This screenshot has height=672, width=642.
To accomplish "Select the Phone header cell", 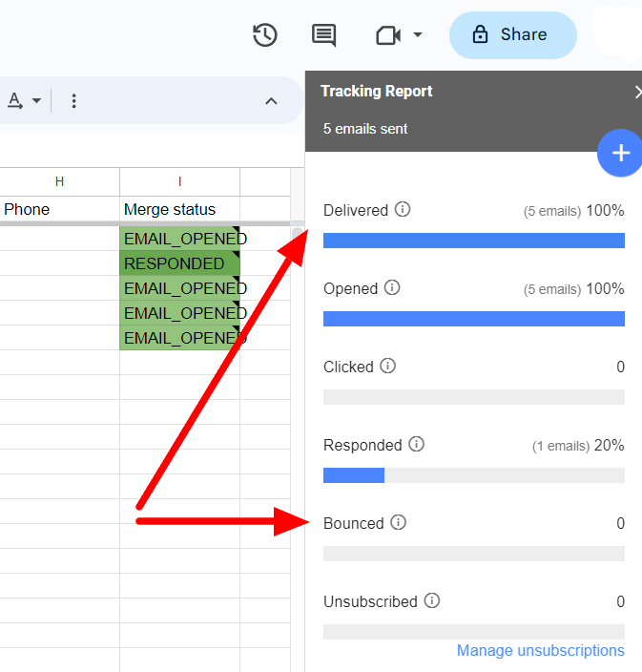I will point(59,210).
